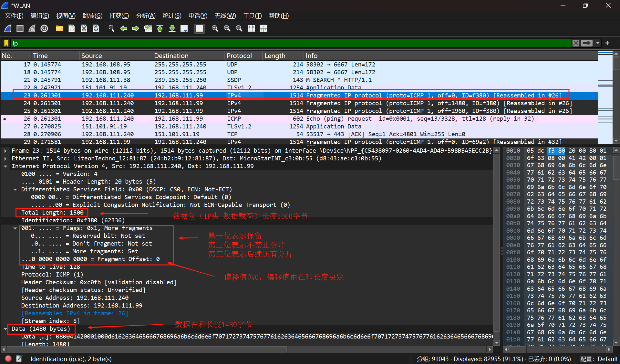This screenshot has height=364, width=620.
Task: Expand the Frame 23 tree node
Action: pos(5,151)
